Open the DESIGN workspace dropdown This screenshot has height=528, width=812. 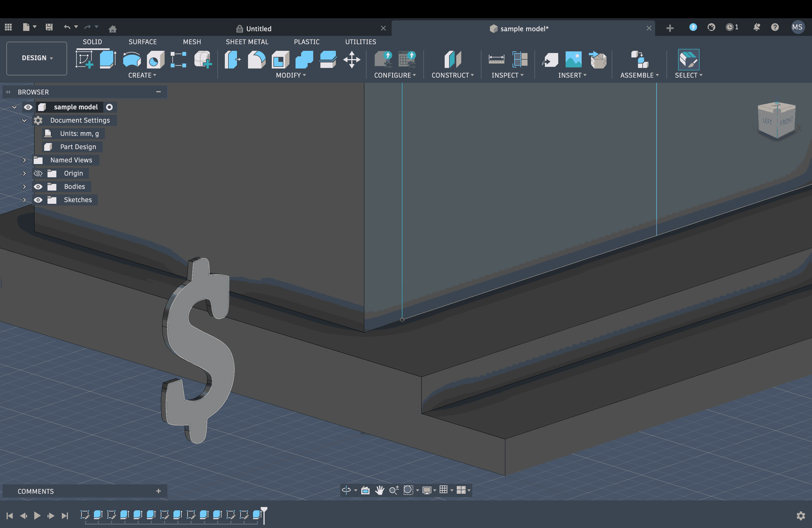(x=37, y=58)
